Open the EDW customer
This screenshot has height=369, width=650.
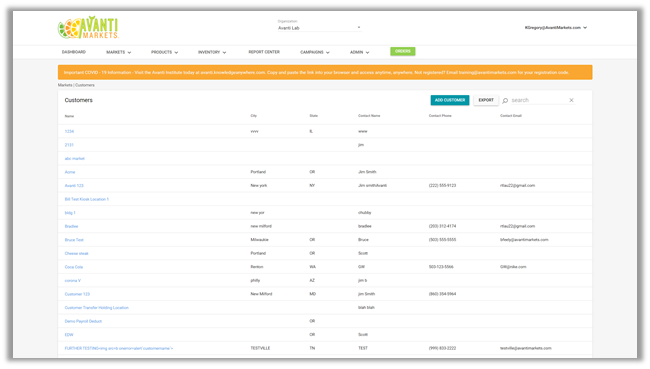(69, 335)
